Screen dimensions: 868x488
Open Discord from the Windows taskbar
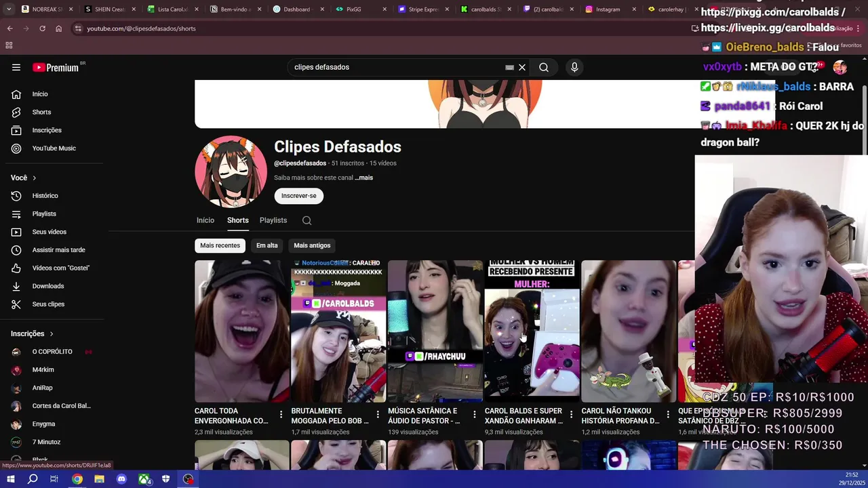121,479
